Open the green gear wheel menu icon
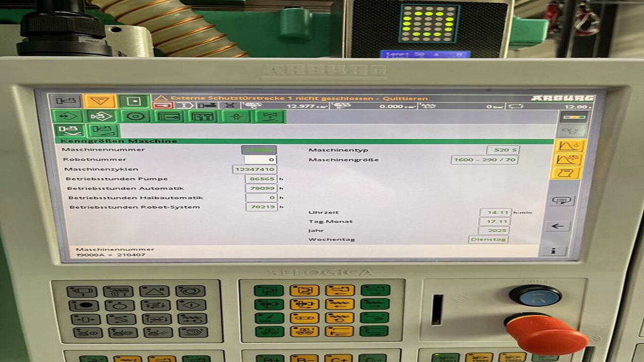Viewport: 644px width, 362px height. click(135, 117)
